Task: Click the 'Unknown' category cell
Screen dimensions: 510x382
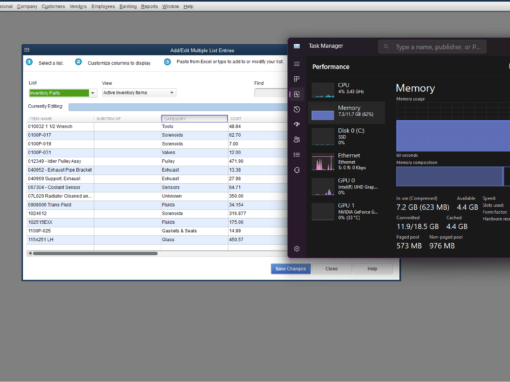Action: click(x=194, y=196)
